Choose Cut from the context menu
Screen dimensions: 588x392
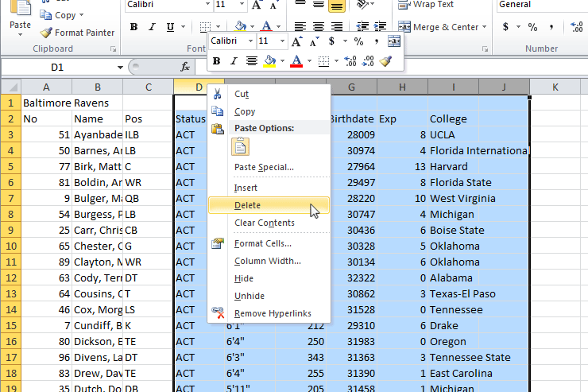[269, 94]
